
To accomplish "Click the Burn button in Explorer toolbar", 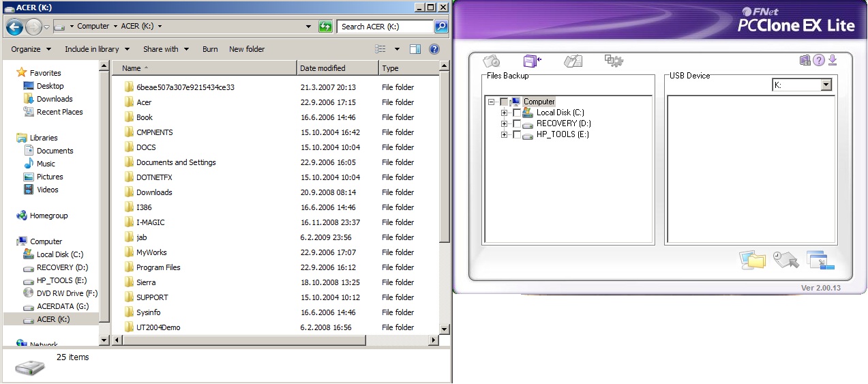I will pos(210,49).
